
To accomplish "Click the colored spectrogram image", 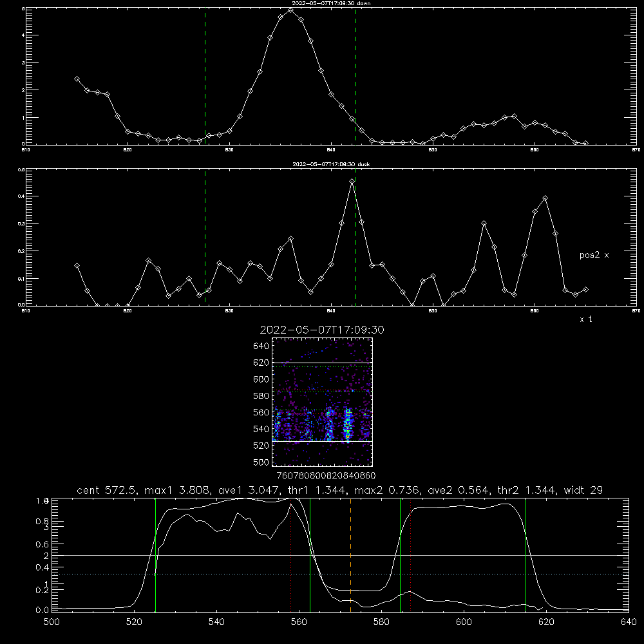I will coord(323,402).
